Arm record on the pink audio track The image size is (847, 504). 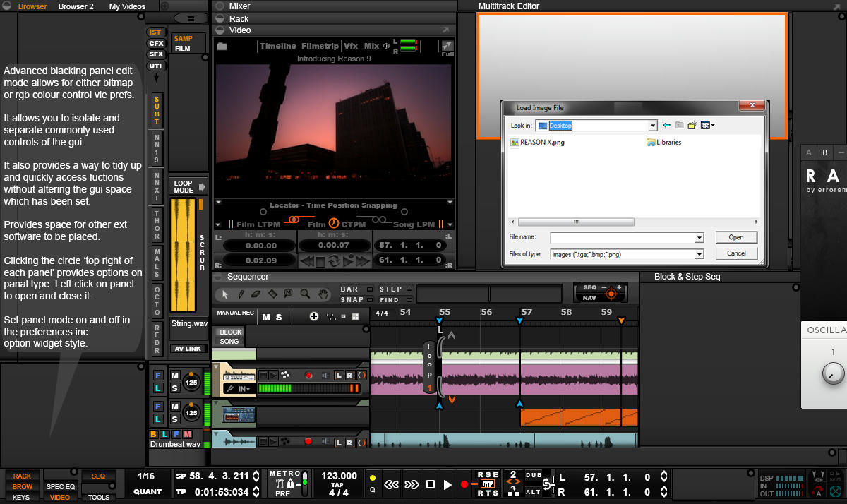(x=308, y=375)
